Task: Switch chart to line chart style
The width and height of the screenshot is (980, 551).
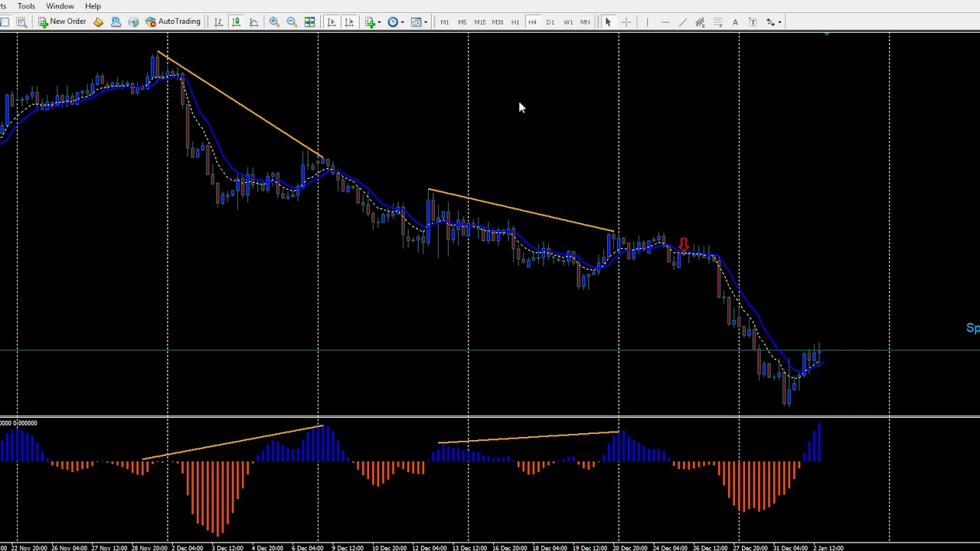Action: (x=253, y=21)
